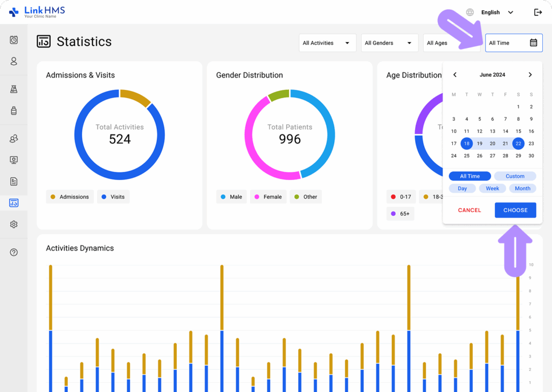Open the Appointments calendar icon in sidebar

point(13,40)
